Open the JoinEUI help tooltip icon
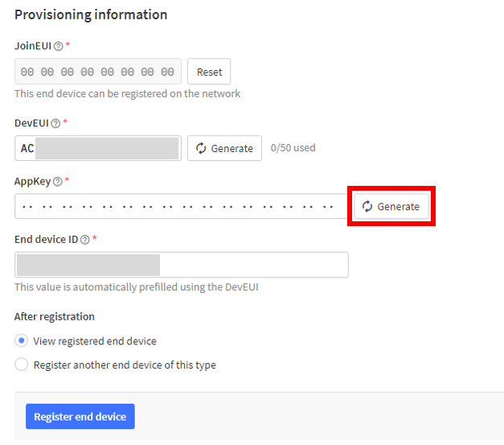 coord(58,47)
